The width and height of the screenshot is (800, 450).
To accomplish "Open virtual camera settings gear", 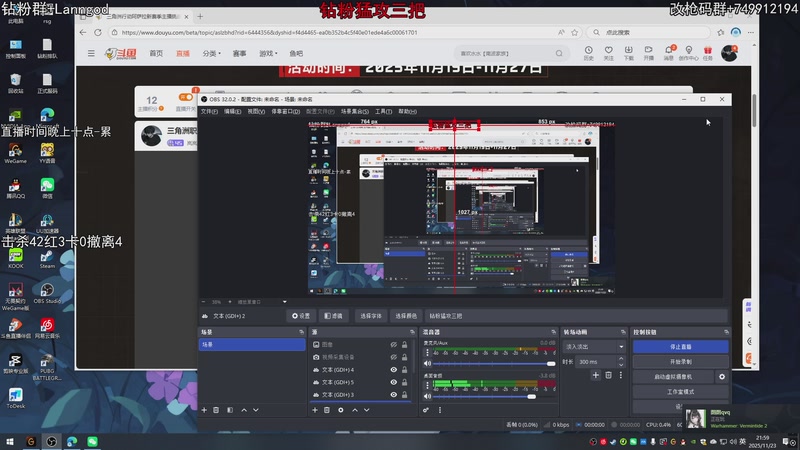I will point(722,377).
